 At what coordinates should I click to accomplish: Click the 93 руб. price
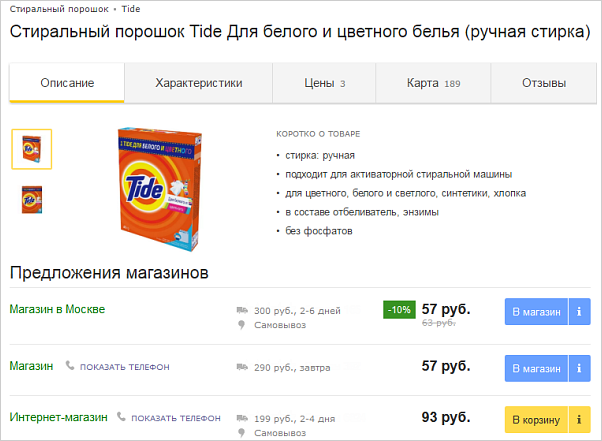[x=446, y=417]
